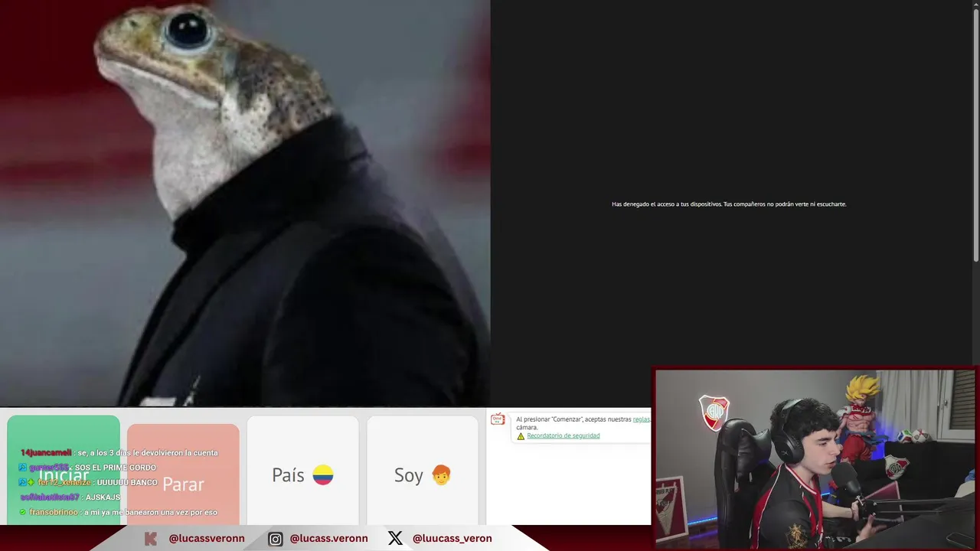Click the Colombia flag icon
Viewport: 980px width, 551px height.
coord(323,475)
